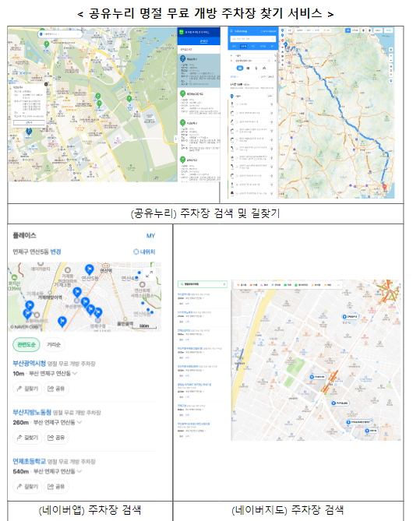Expand the address of 부산지방노동청 row
The width and height of the screenshot is (420, 521).
(79, 422)
